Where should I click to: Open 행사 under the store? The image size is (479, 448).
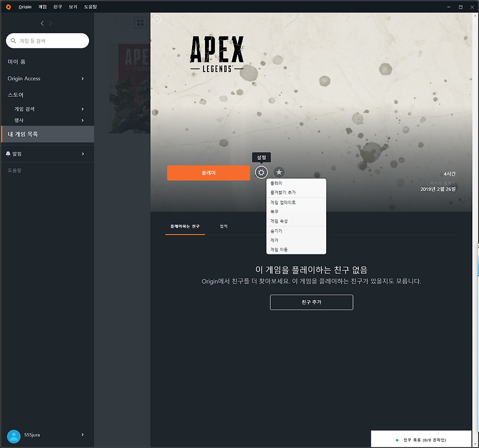19,120
